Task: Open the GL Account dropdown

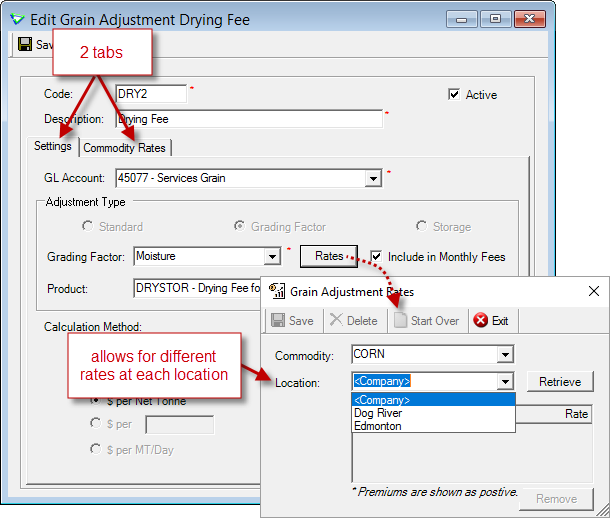Action: pos(373,178)
